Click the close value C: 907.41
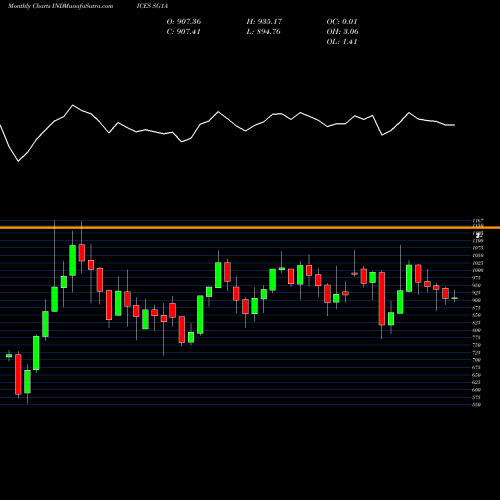500x500 pixels. pos(183,32)
